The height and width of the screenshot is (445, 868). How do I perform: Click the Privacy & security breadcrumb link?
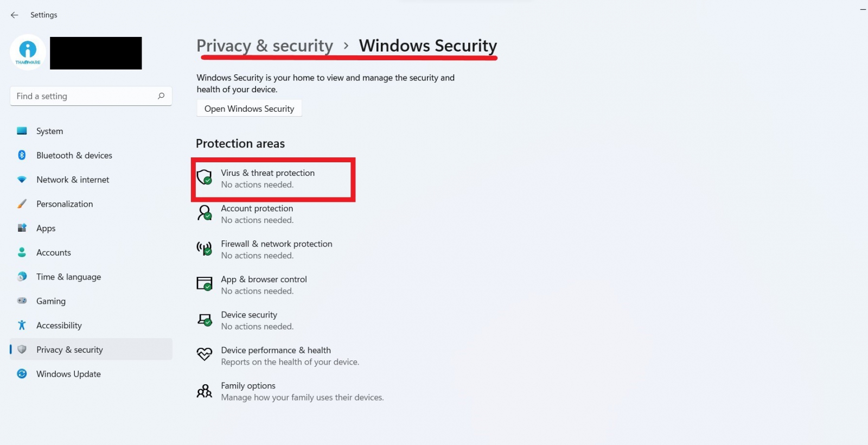(x=265, y=46)
